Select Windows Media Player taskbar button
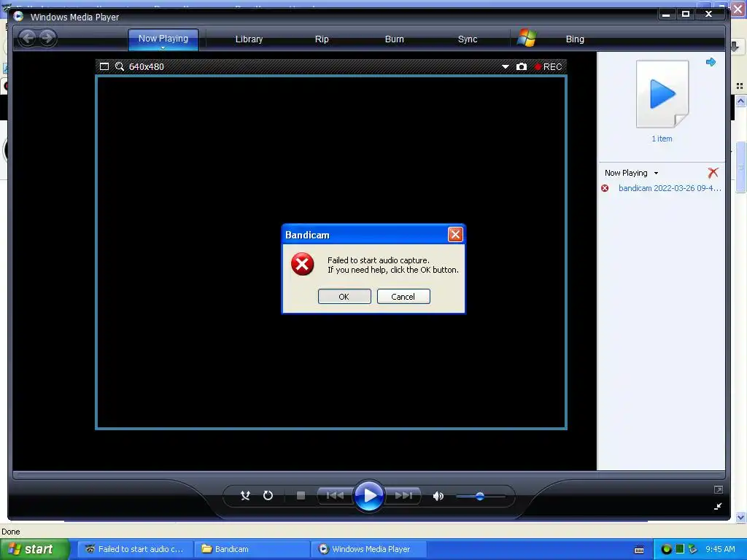Viewport: 747px width, 560px height. tap(368, 549)
